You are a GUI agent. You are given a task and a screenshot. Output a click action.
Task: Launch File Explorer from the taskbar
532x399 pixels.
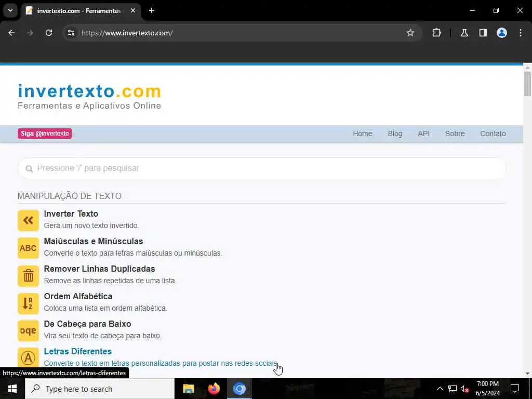pyautogui.click(x=188, y=389)
